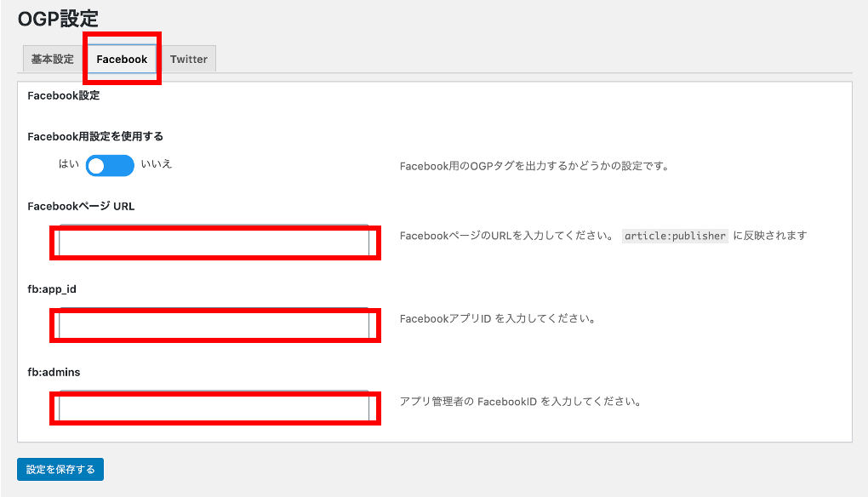
Task: Click the はい label beside the toggle
Action: click(x=69, y=163)
